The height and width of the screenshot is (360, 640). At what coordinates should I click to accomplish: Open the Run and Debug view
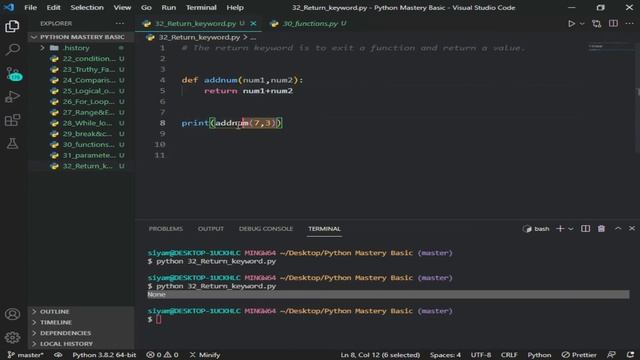click(12, 97)
